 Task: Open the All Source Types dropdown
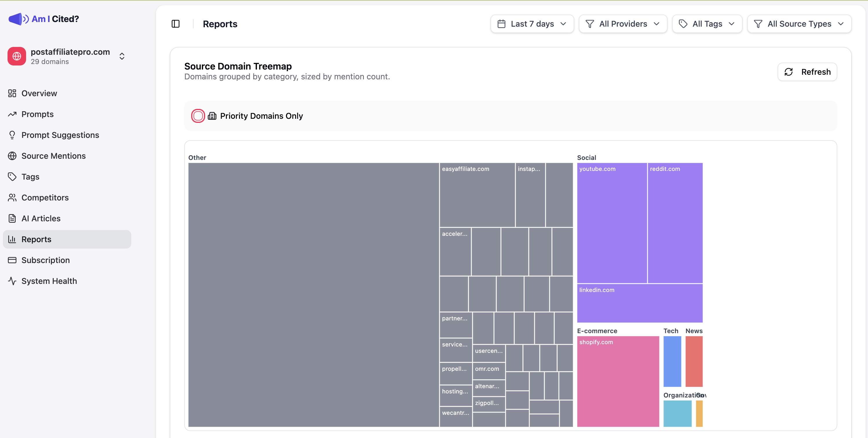799,24
